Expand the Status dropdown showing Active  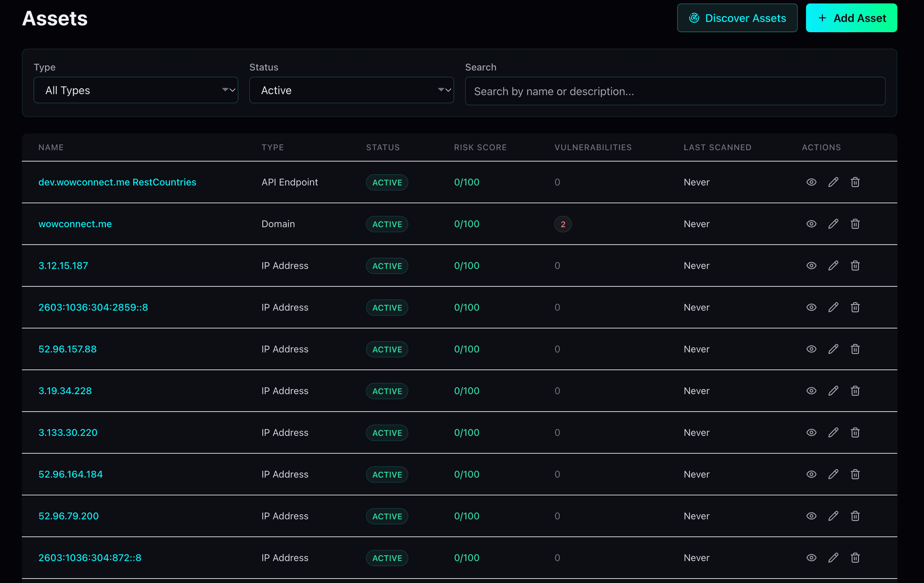351,90
